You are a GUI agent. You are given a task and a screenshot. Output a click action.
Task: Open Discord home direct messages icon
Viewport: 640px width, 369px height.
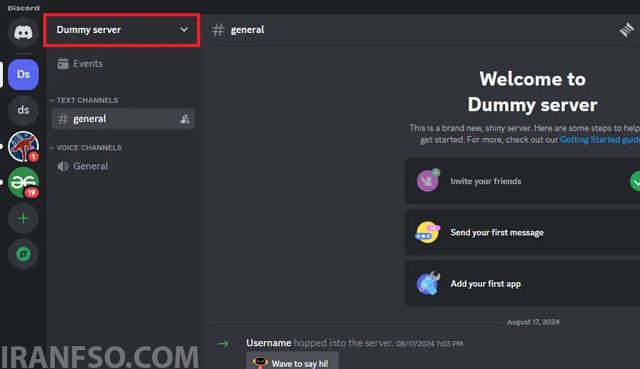click(x=23, y=32)
